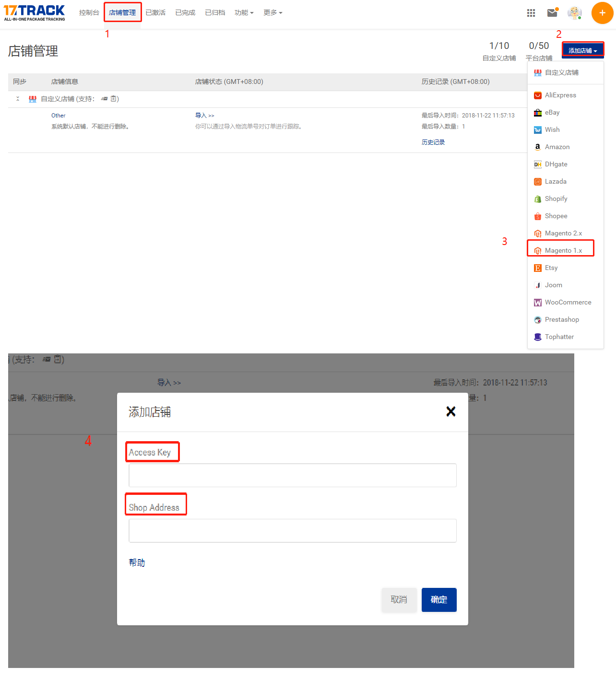Click the DHgate icon
The width and height of the screenshot is (616, 679).
point(538,164)
